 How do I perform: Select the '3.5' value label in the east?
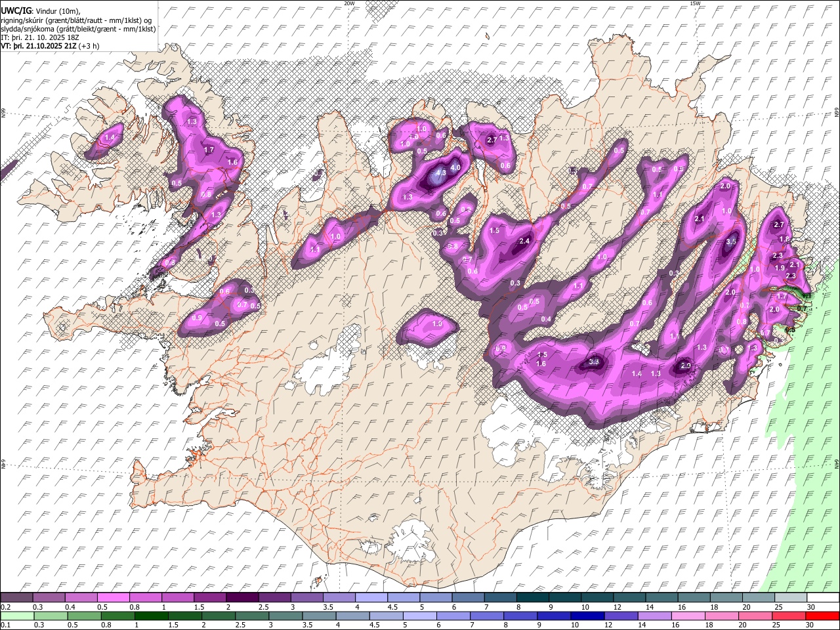click(x=732, y=242)
